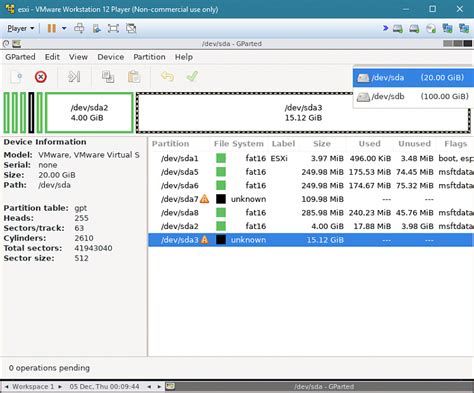
Task: Click the Delete partition red X icon
Action: pyautogui.click(x=41, y=77)
